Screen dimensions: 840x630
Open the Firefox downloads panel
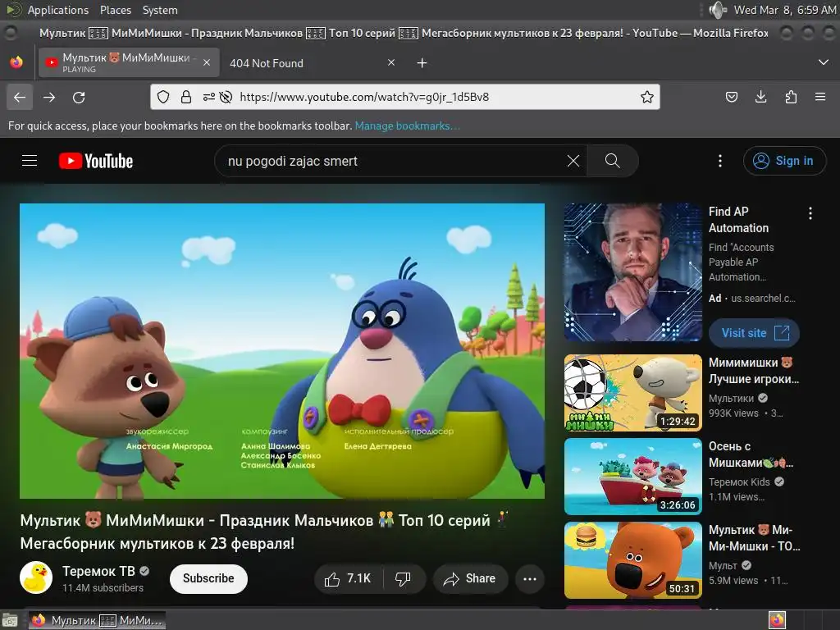click(x=760, y=97)
